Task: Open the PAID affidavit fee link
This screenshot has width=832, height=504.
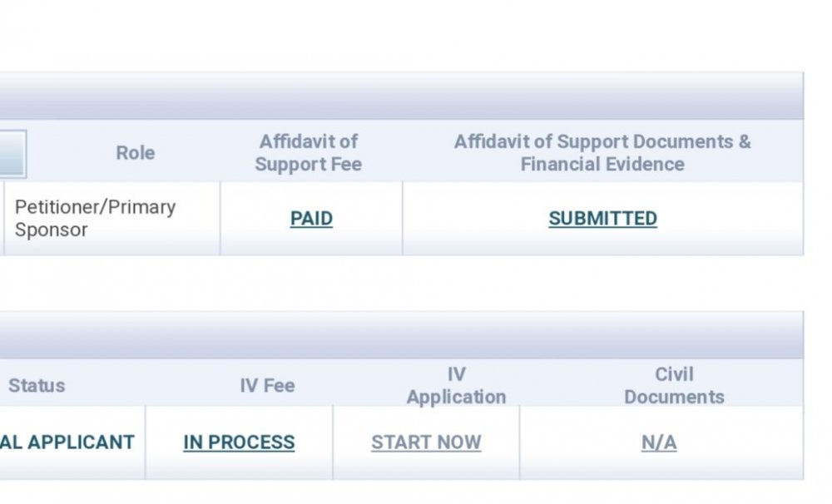Action: pyautogui.click(x=311, y=219)
